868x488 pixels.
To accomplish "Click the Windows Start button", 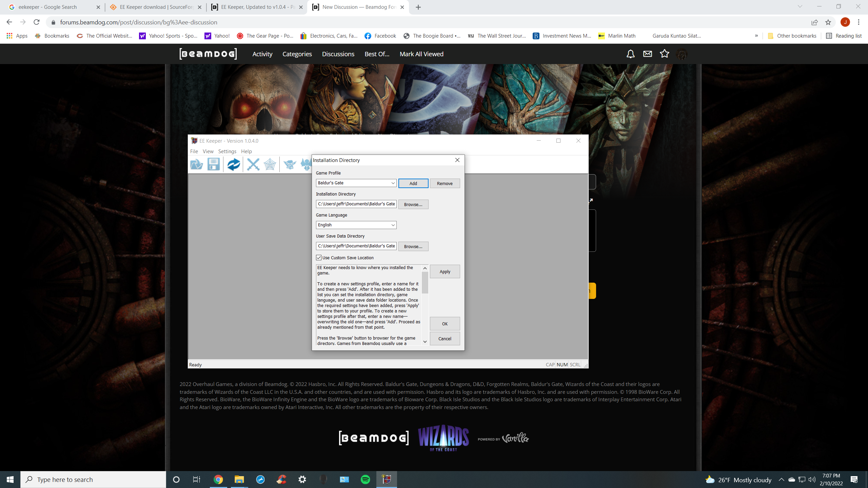I will pos(10,480).
